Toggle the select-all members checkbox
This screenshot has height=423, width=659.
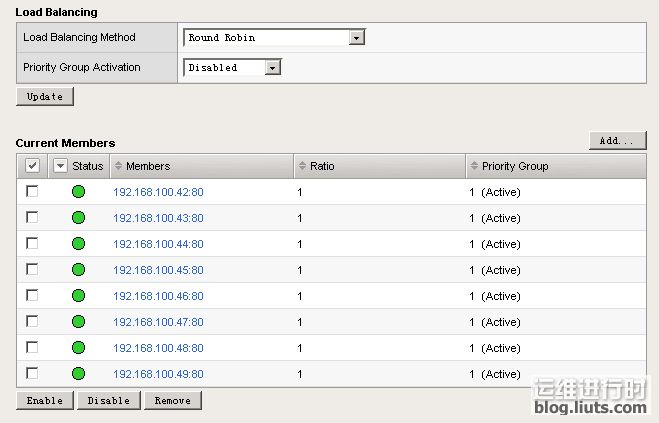tap(32, 166)
